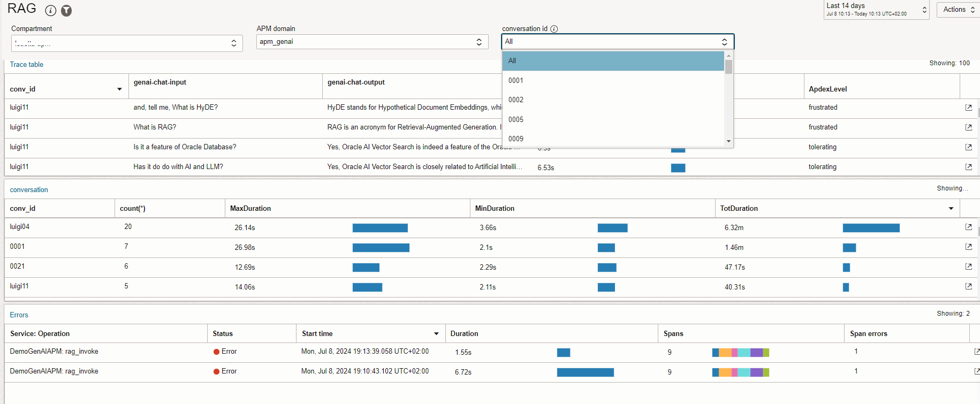The height and width of the screenshot is (404, 980).
Task: Open trace details for 'What is RAG?' row
Action: pyautogui.click(x=968, y=127)
